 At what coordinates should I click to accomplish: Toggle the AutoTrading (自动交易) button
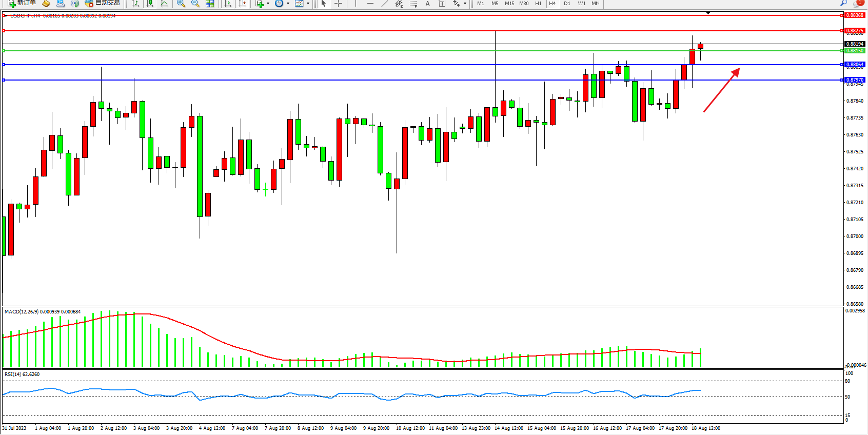click(103, 3)
